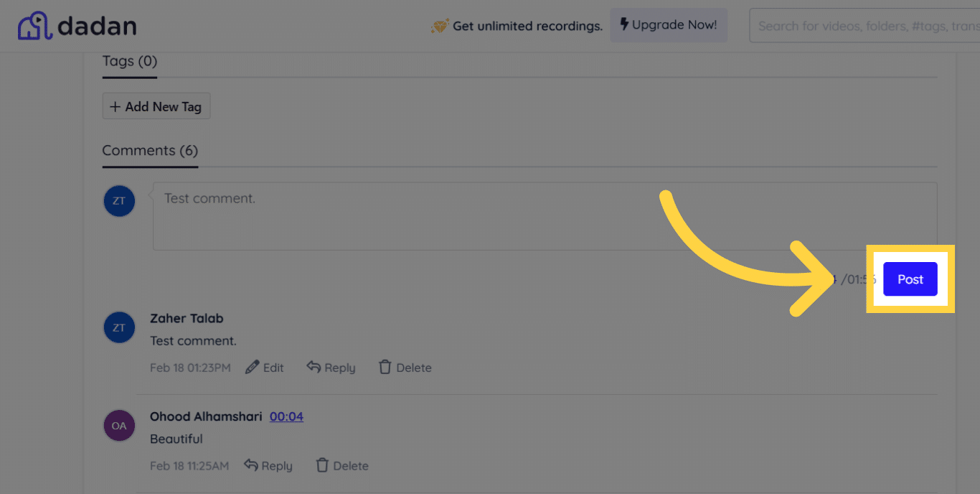Post the test comment
Viewport: 980px width, 494px height.
(910, 279)
